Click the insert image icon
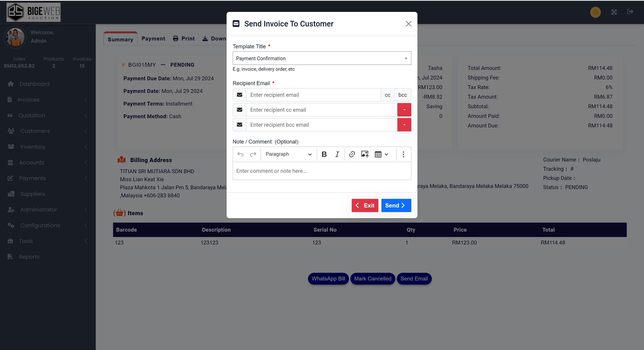644x350 pixels. point(365,154)
